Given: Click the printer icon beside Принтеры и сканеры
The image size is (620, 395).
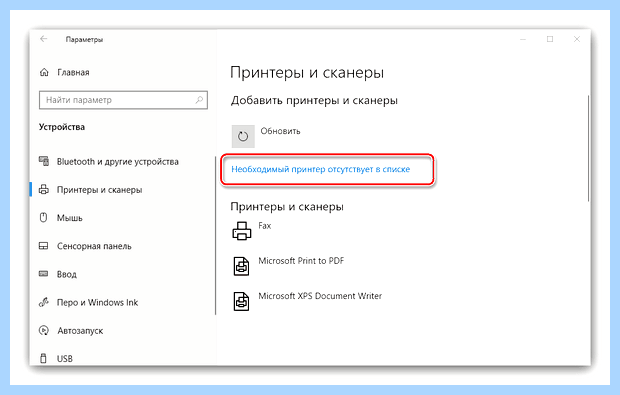Looking at the screenshot, I should [44, 190].
